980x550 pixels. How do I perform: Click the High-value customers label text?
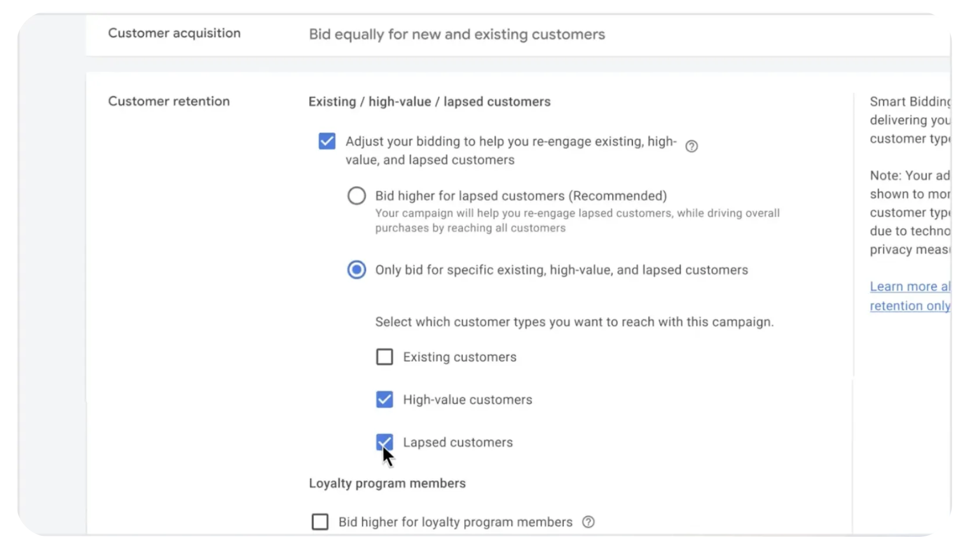click(467, 400)
